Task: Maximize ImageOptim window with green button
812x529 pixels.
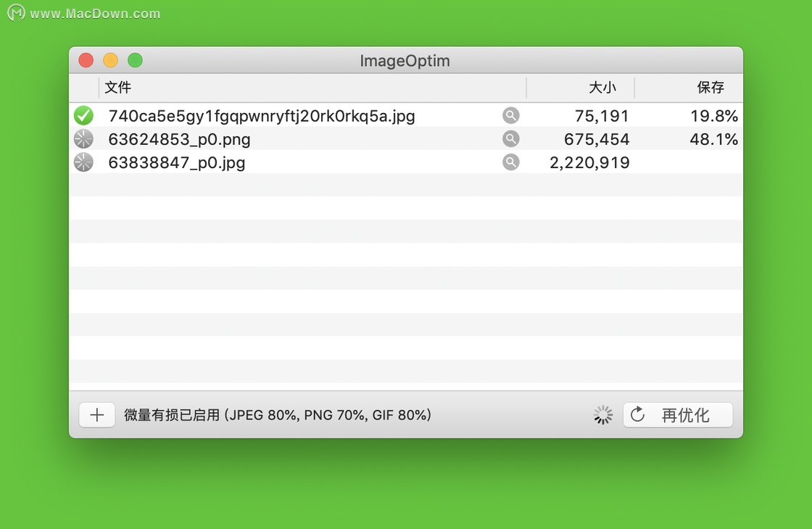Action: click(x=135, y=60)
